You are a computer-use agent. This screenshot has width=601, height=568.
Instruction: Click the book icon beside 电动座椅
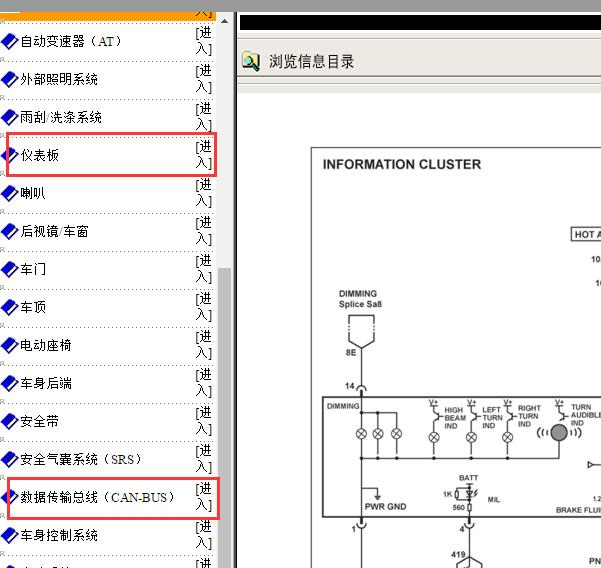pyautogui.click(x=10, y=345)
